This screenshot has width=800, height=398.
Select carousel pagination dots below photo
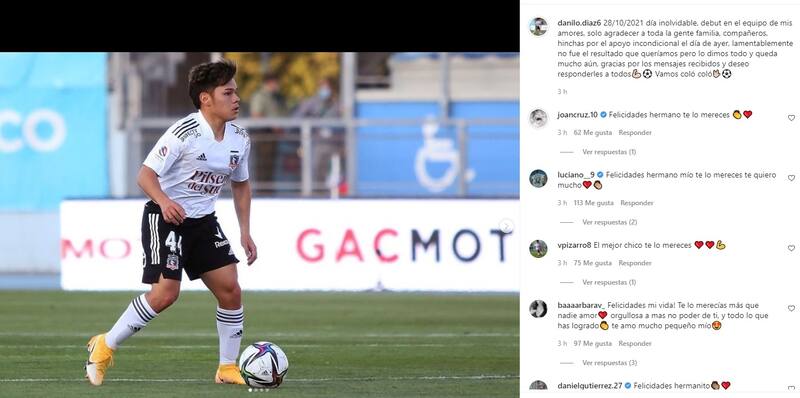click(x=259, y=390)
